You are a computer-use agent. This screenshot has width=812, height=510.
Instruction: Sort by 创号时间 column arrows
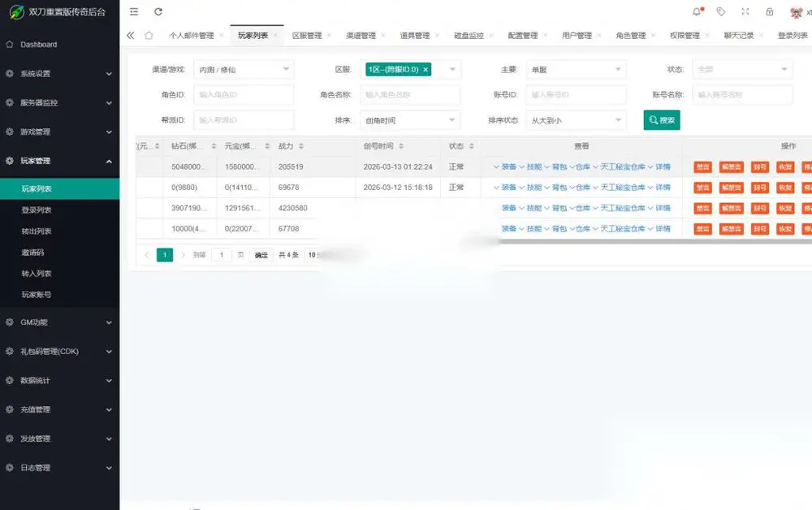point(401,146)
